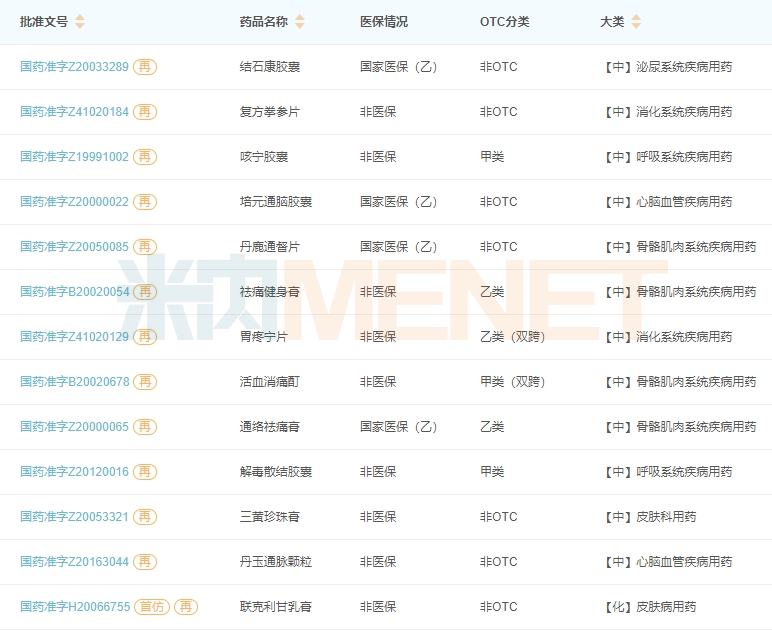
Task: Open approval number 国药准字Z41020129
Action: [x=74, y=337]
